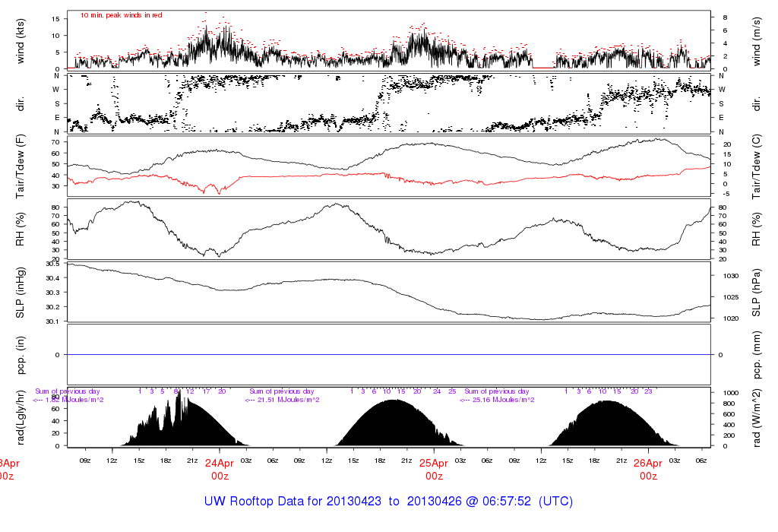Select the 'wind (m/s)' axis label
778x532 pixels.
[756, 42]
